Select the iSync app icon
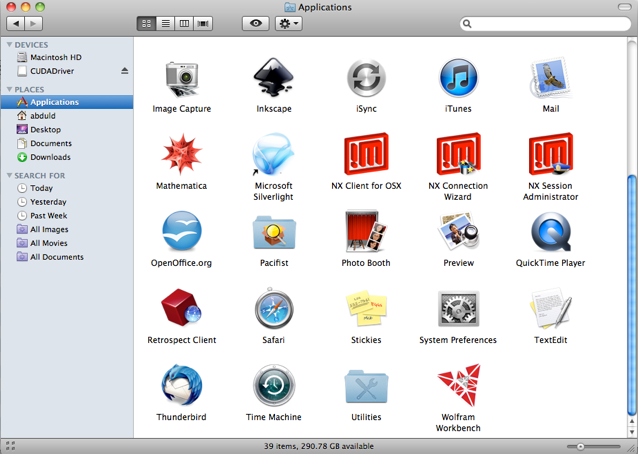Viewport: 639px width, 455px height. point(366,78)
